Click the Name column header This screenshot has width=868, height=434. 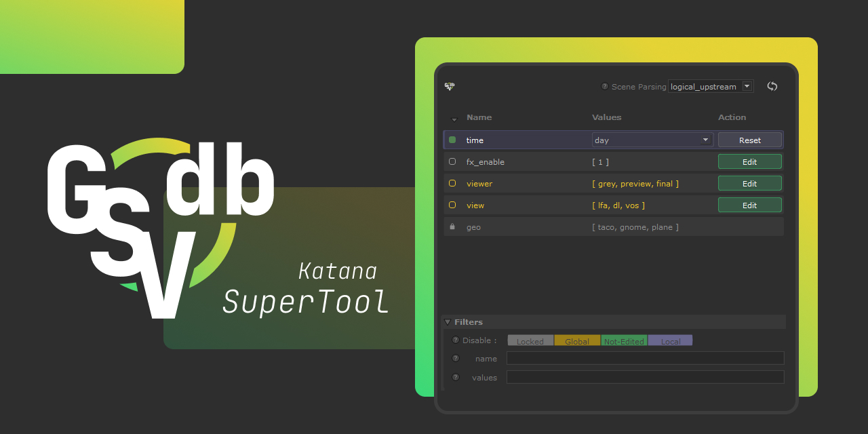(479, 117)
